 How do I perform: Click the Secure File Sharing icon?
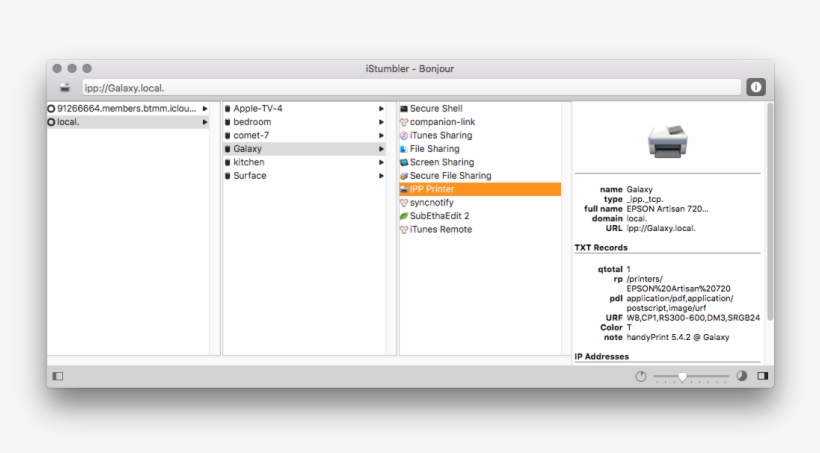404,176
